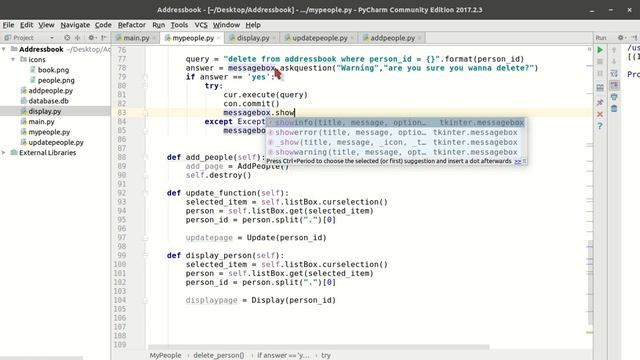
Task: Click the Stop process icon in Run panel
Action: (x=600, y=62)
